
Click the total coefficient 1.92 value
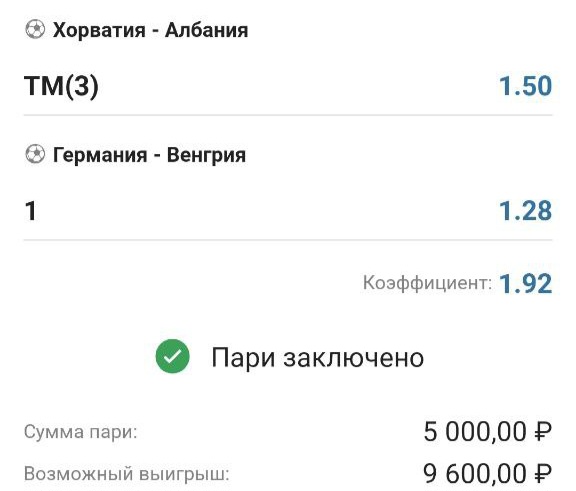pyautogui.click(x=525, y=284)
